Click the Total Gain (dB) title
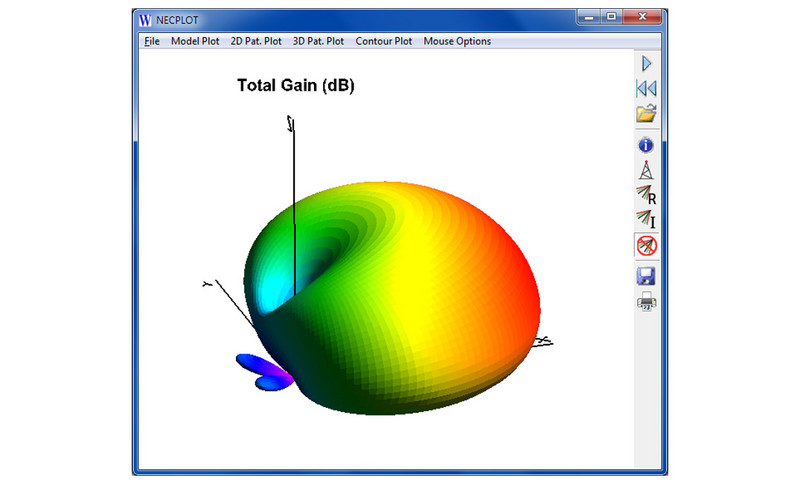Screen dimensions: 800x484 (x=295, y=85)
